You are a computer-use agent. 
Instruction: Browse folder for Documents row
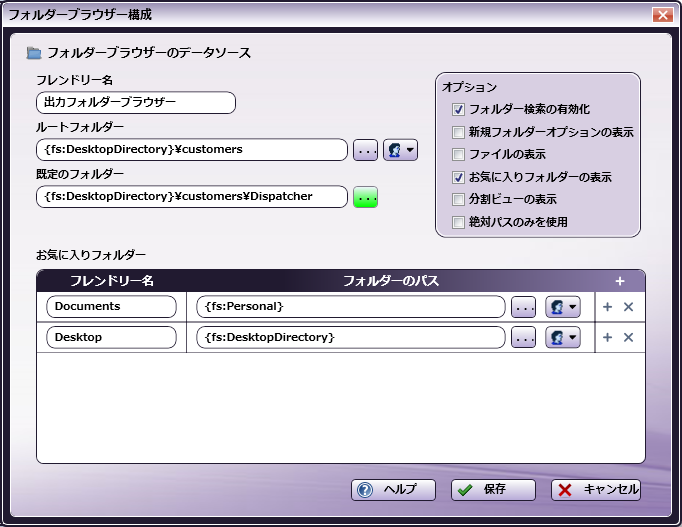tap(523, 307)
